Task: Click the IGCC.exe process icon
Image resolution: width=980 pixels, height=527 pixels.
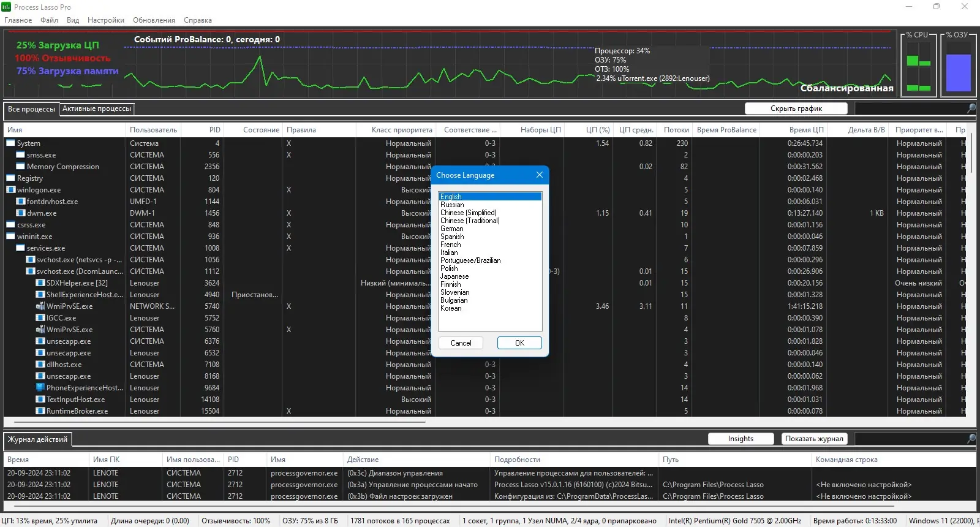Action: tap(40, 318)
